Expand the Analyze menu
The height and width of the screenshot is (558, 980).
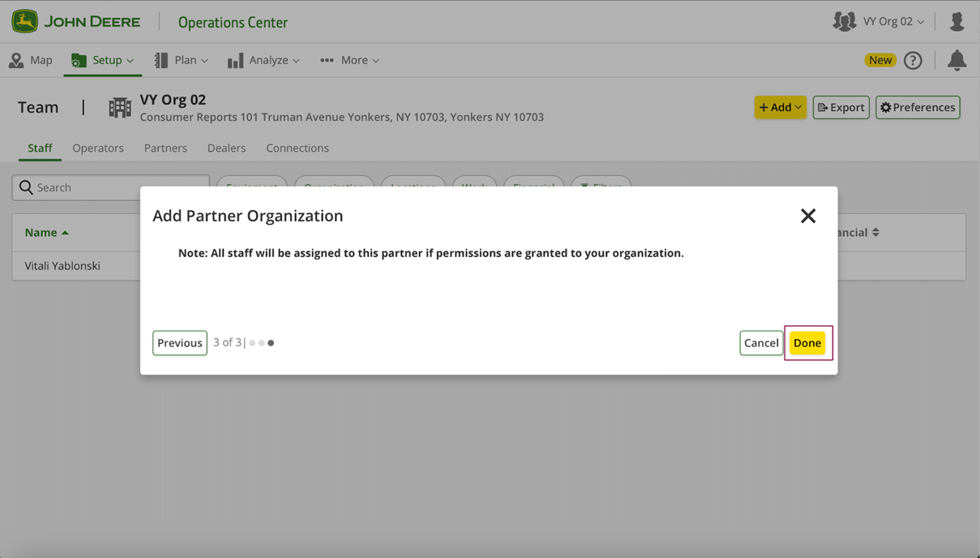[x=264, y=60]
